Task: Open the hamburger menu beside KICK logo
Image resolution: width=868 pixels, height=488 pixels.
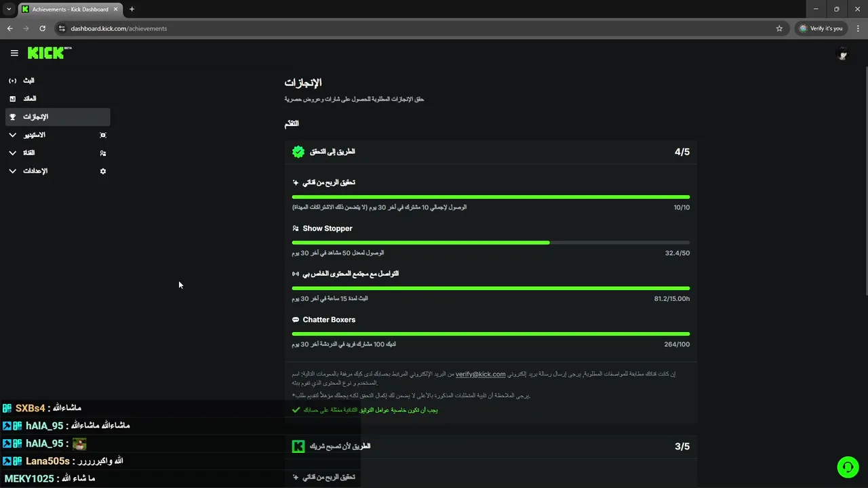Action: point(14,53)
